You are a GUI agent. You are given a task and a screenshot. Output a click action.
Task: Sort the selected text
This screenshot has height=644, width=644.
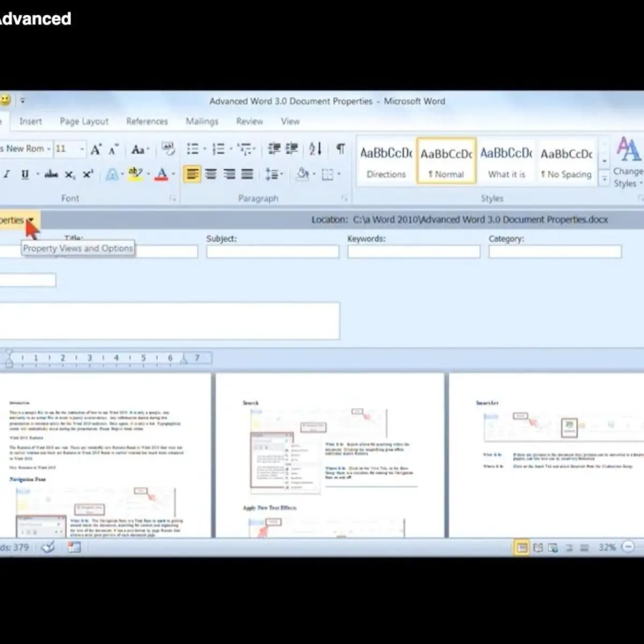tap(316, 149)
